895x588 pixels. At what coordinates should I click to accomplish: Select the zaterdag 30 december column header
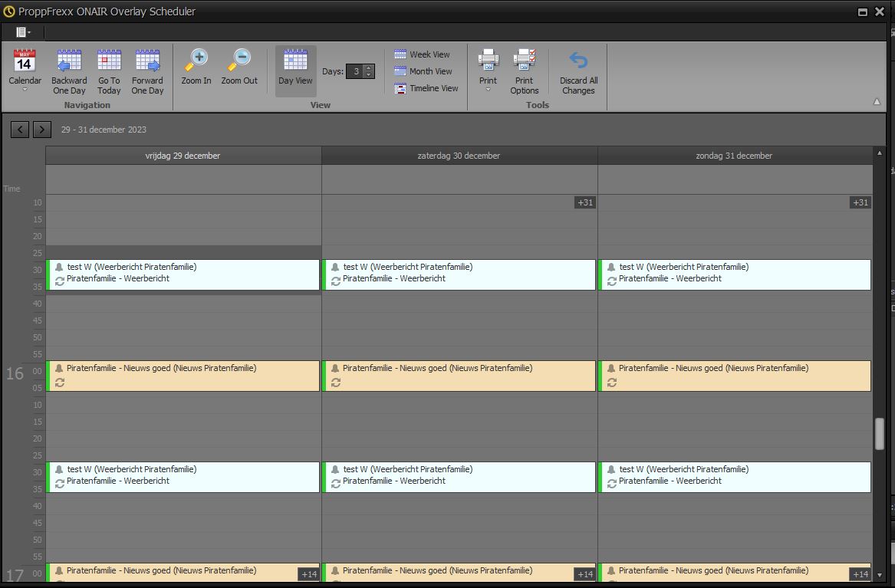[x=459, y=156]
